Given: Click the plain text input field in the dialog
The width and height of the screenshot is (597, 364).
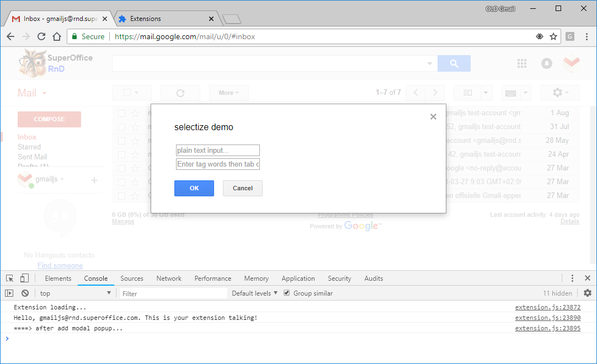Looking at the screenshot, I should [217, 150].
